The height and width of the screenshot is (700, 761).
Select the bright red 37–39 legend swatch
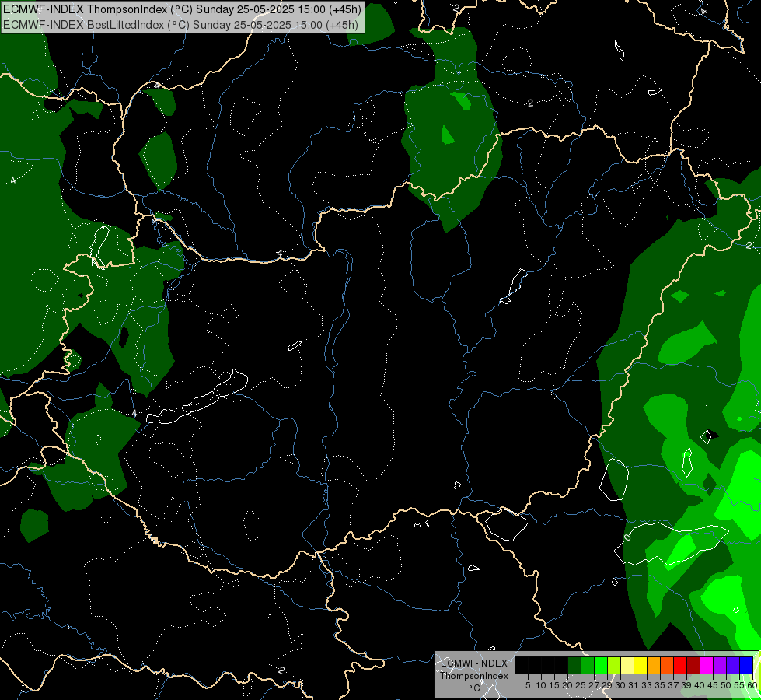click(x=680, y=665)
